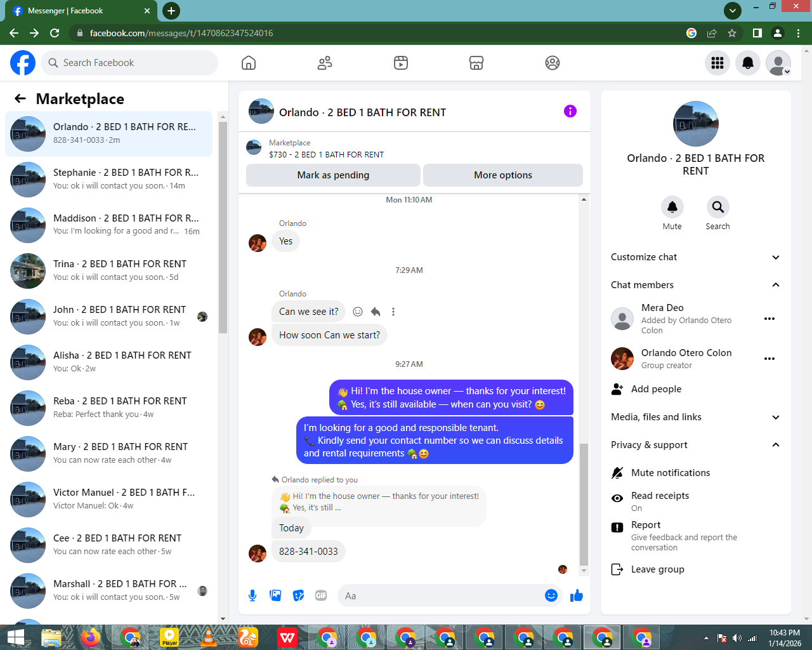Click the Add people option
Viewport: 812px width, 650px height.
point(696,389)
